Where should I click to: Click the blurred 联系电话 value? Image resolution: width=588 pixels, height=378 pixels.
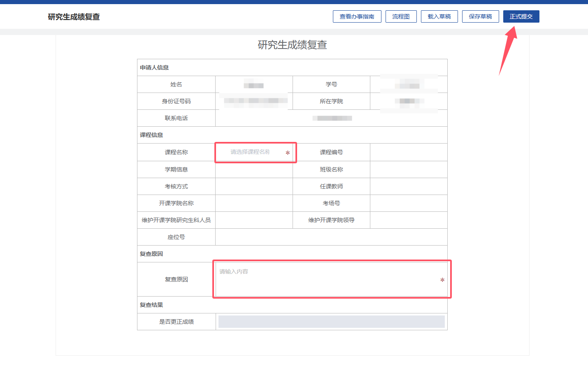(332, 118)
